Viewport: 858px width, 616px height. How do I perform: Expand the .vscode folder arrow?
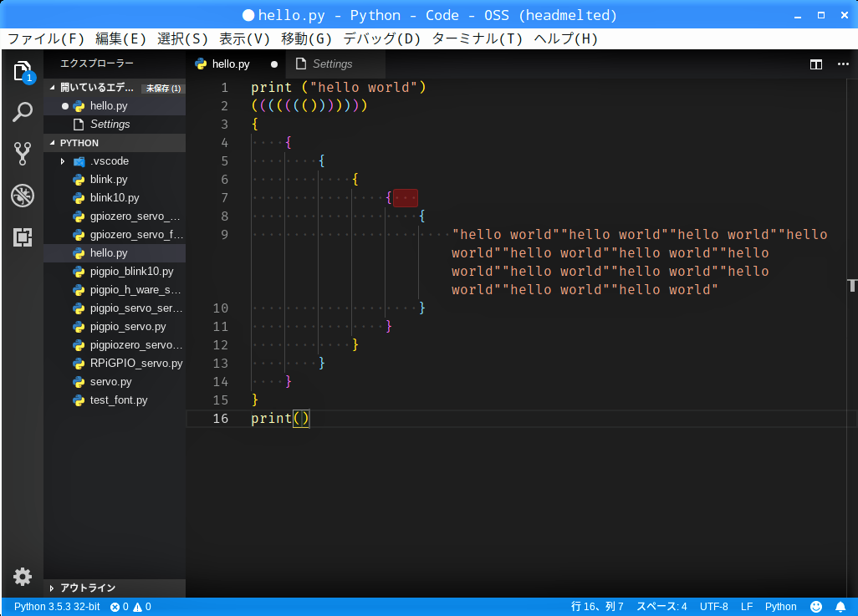click(63, 161)
